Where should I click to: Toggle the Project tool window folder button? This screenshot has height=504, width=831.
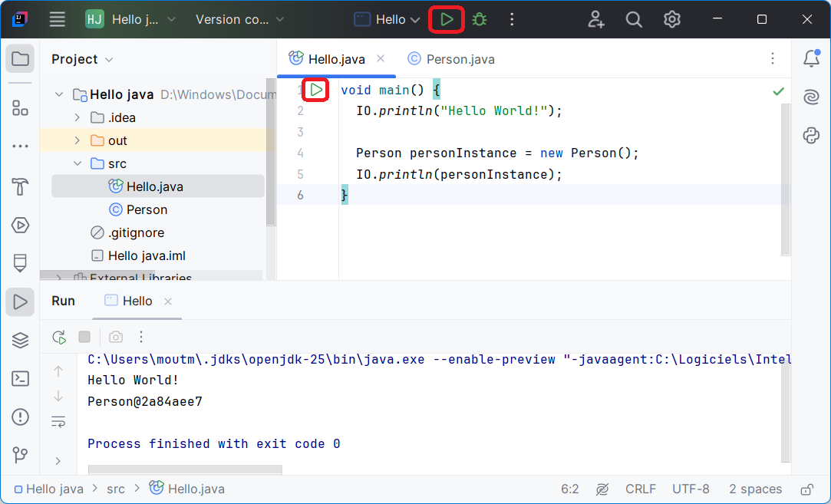(x=20, y=59)
